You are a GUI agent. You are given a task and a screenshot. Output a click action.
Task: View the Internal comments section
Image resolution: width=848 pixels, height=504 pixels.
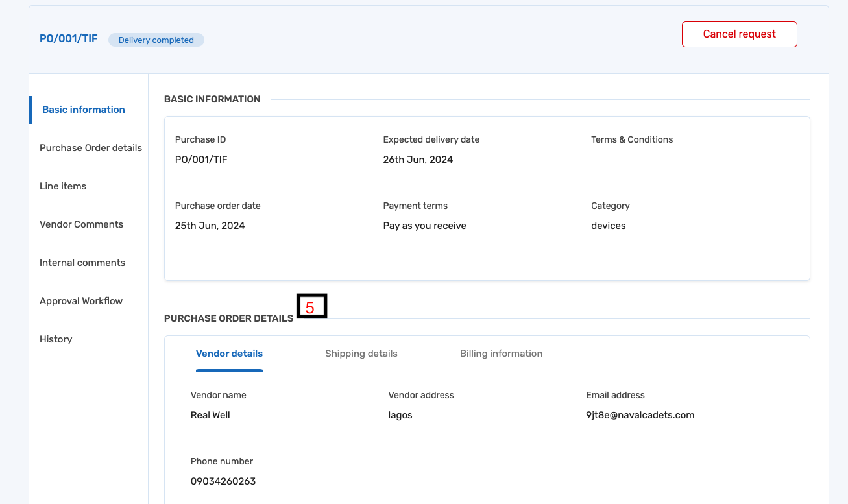82,263
